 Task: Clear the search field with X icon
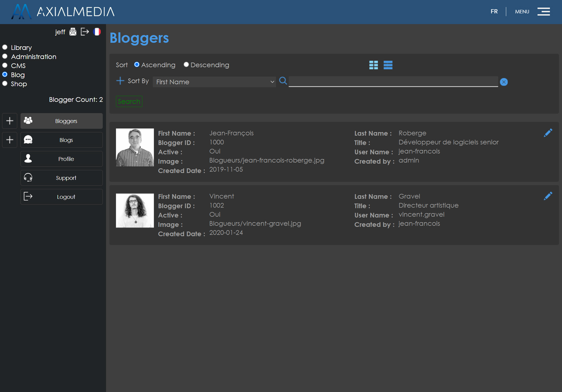pyautogui.click(x=504, y=82)
